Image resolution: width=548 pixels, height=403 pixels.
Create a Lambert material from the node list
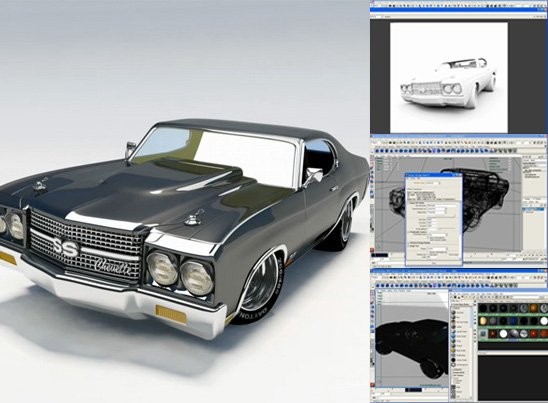click(453, 326)
